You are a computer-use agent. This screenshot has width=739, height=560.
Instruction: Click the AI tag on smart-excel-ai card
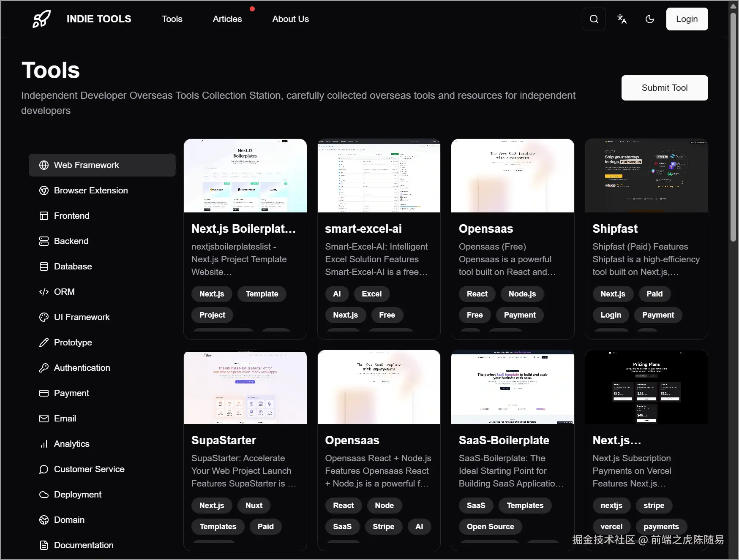[x=337, y=294]
